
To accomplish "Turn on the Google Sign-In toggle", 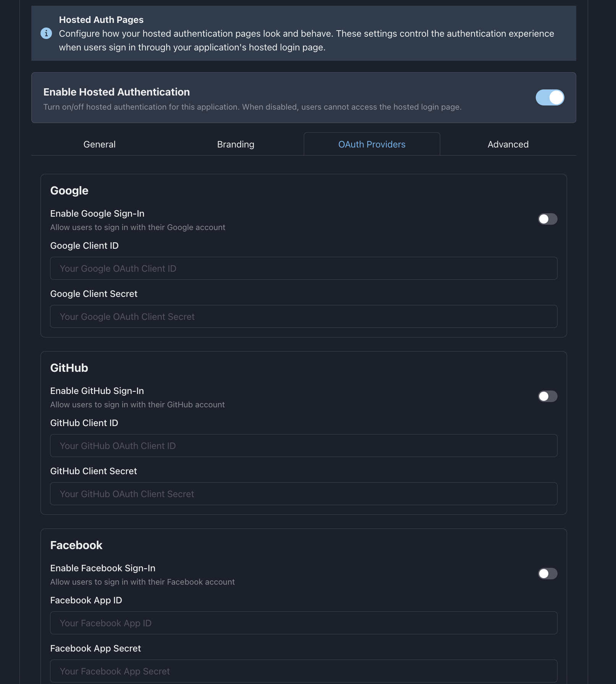I will (x=548, y=219).
